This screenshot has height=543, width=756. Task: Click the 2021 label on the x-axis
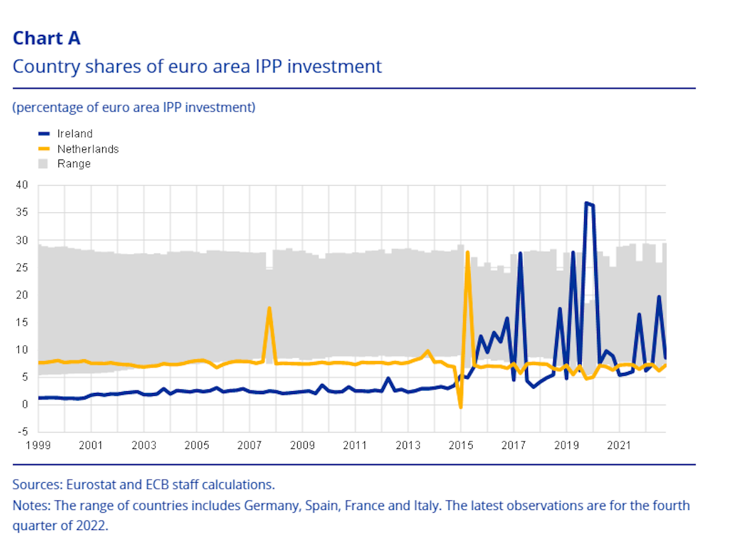click(x=620, y=444)
